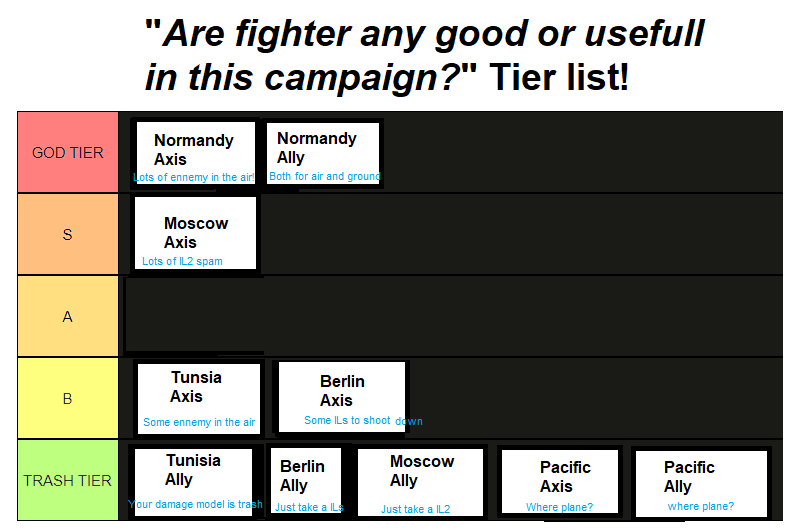This screenshot has width=801, height=530.
Task: Click the Berlin Ally card
Action: (x=306, y=482)
